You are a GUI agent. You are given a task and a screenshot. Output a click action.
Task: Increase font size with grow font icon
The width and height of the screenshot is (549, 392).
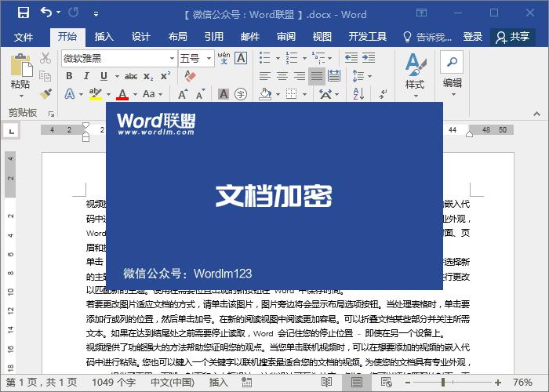pos(183,95)
